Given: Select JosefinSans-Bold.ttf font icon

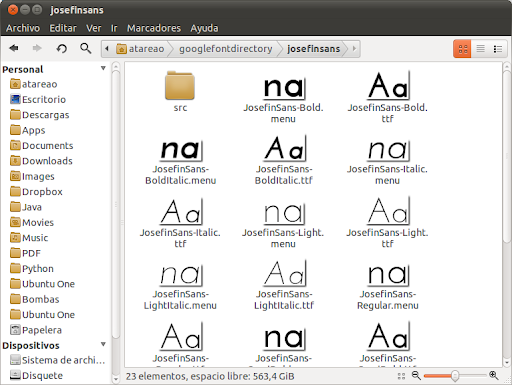Looking at the screenshot, I should [388, 85].
